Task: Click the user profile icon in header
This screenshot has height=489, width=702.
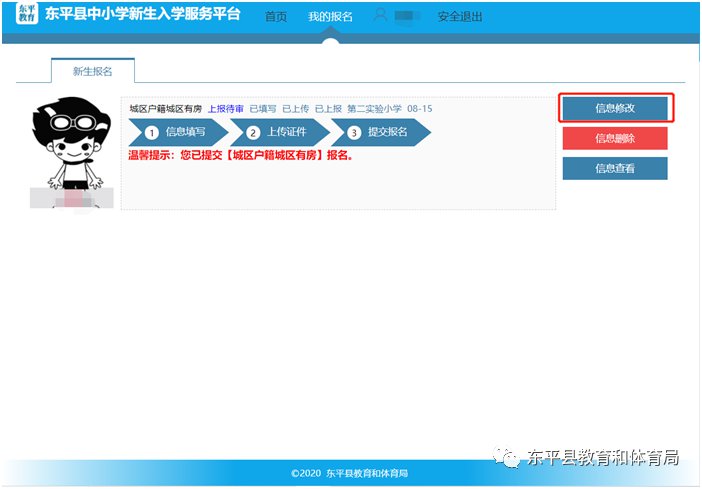Action: click(380, 16)
